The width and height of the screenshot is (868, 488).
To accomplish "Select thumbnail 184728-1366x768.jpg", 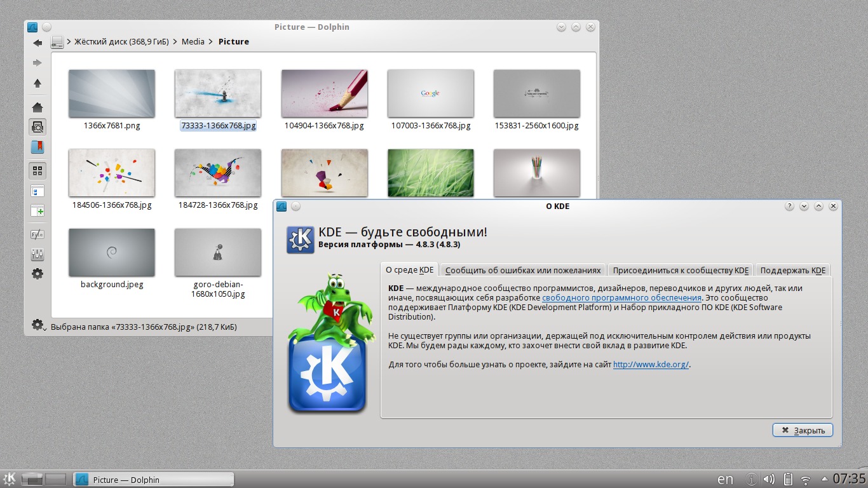I will pyautogui.click(x=218, y=173).
